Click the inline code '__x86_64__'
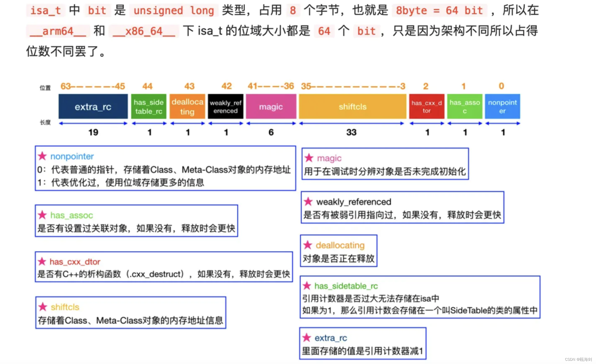 point(144,31)
